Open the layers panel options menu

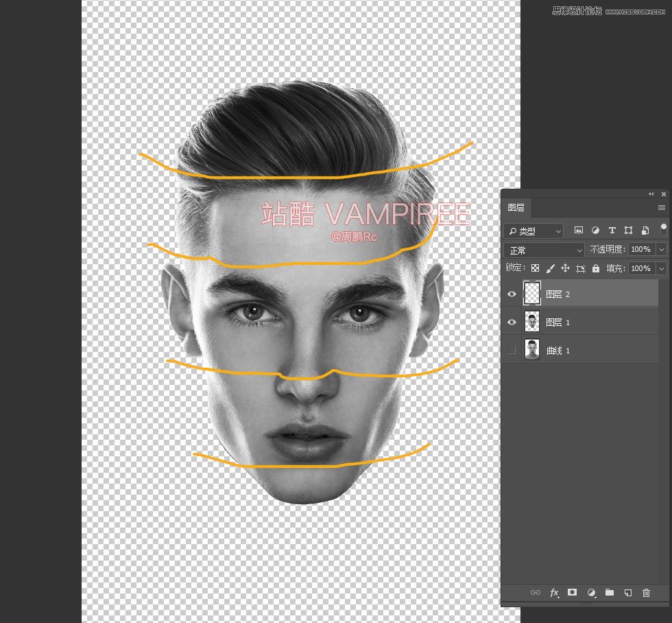coord(662,207)
